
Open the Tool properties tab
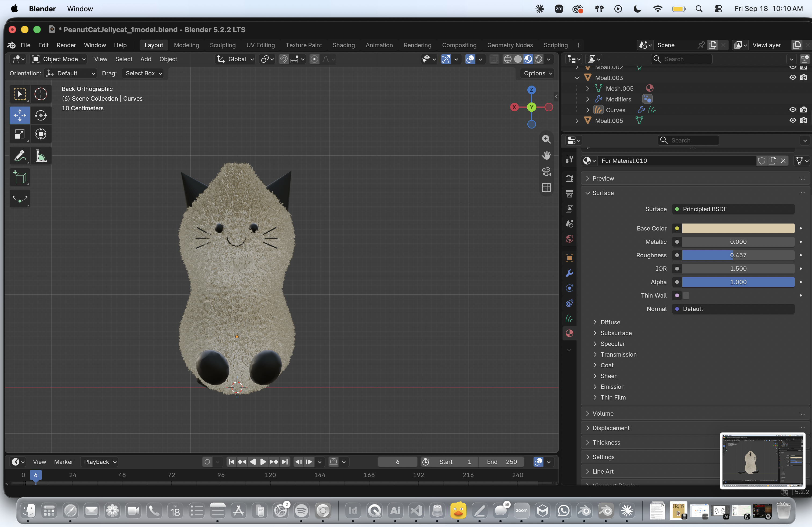[x=570, y=160]
